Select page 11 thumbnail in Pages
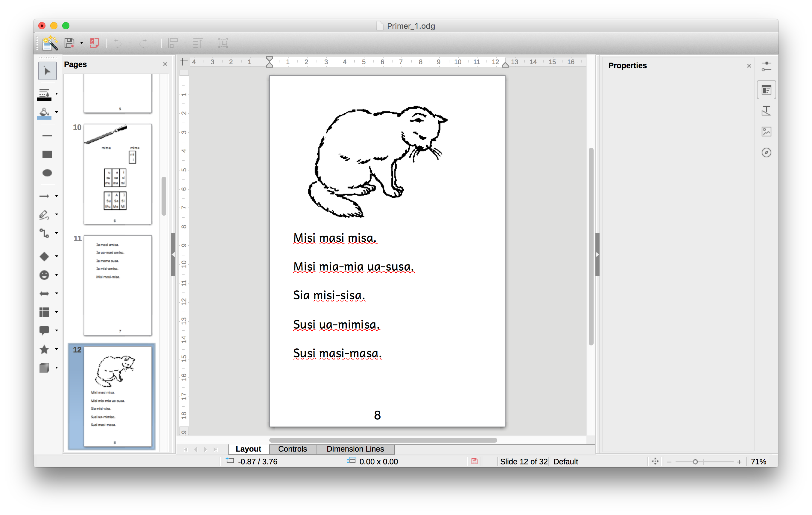 (118, 285)
